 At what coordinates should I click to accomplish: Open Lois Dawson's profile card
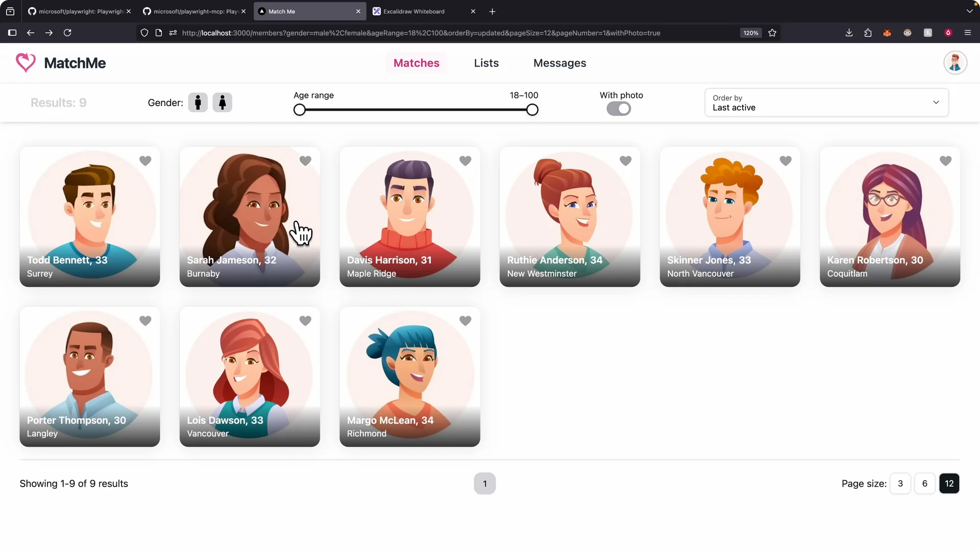coord(250,377)
